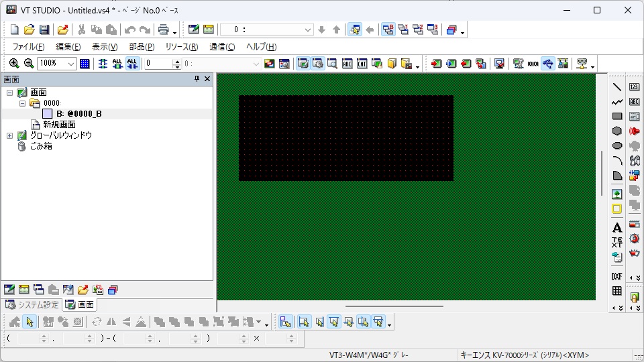Image resolution: width=644 pixels, height=362 pixels.
Task: Toggle the USB communication button
Action: (x=548, y=64)
